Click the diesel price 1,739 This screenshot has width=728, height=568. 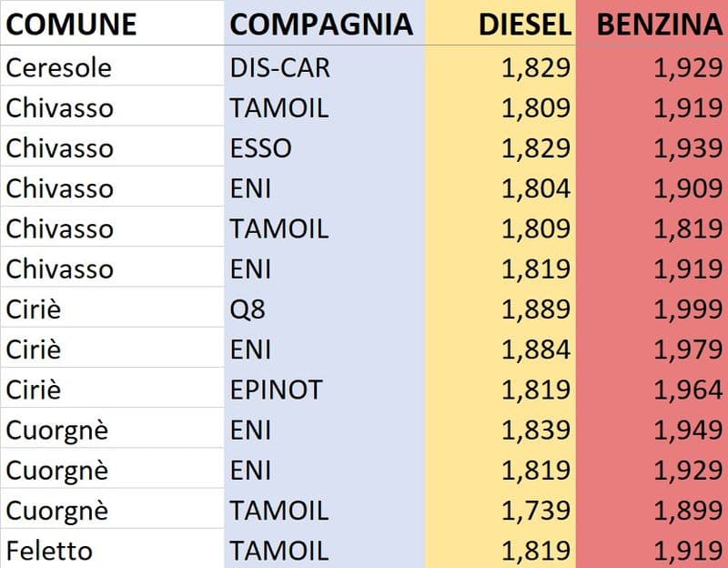pos(535,511)
